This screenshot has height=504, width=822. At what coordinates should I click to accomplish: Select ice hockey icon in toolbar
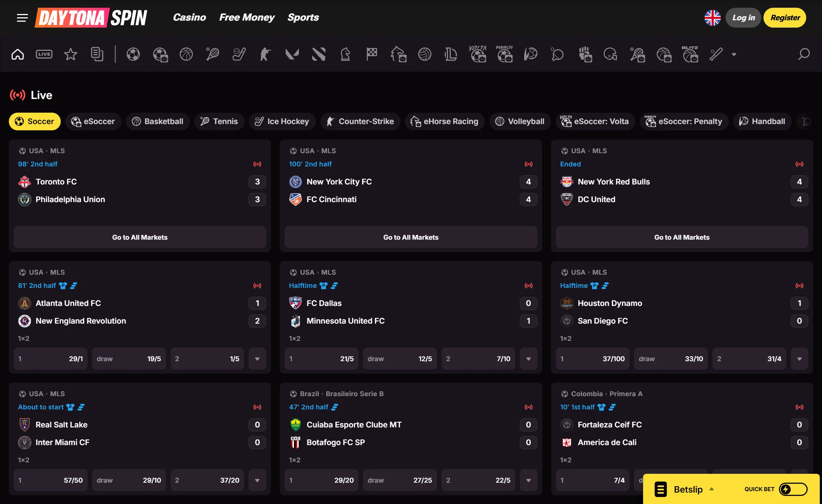pyautogui.click(x=239, y=54)
